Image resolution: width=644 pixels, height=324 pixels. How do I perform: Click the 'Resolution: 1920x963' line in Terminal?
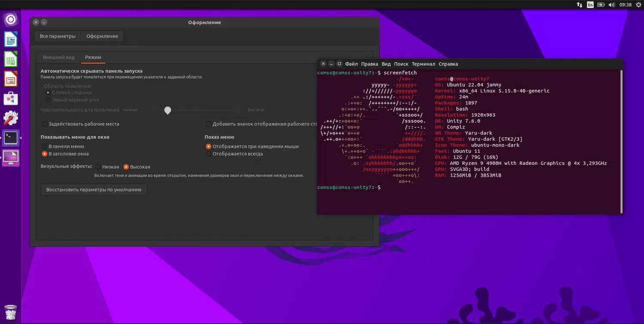coord(465,115)
